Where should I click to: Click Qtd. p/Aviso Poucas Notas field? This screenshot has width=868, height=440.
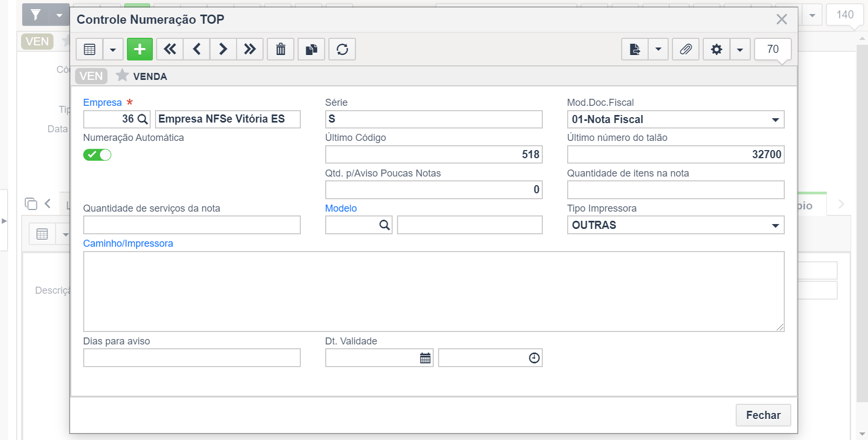434,189
